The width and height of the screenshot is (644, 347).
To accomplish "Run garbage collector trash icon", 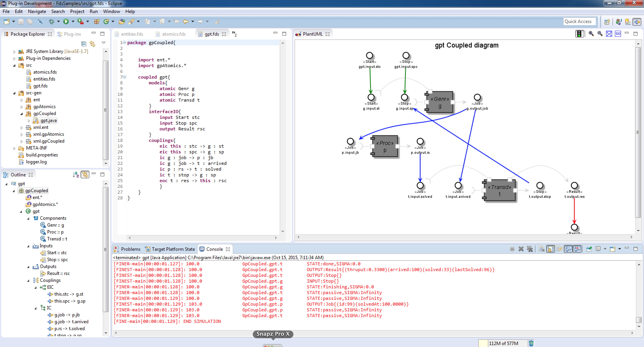I will point(531,344).
